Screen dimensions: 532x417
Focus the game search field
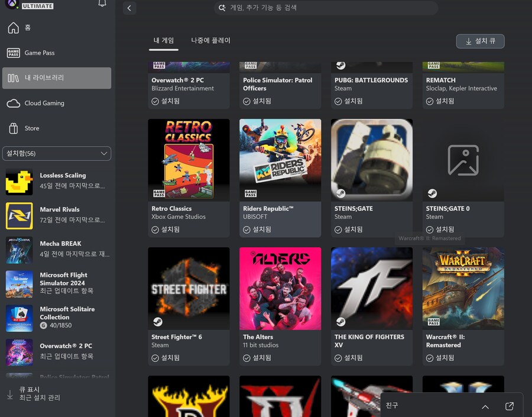(326, 8)
